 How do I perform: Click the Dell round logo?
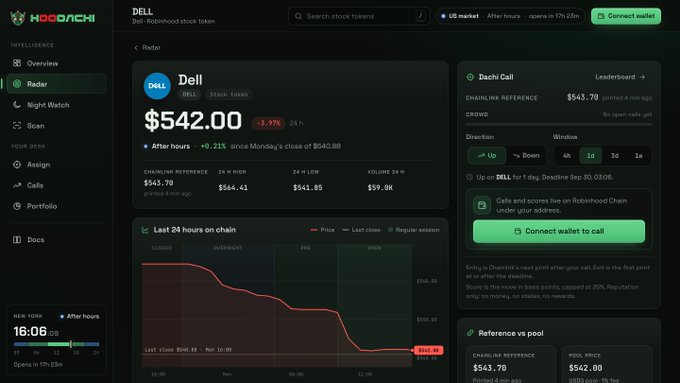coord(157,86)
